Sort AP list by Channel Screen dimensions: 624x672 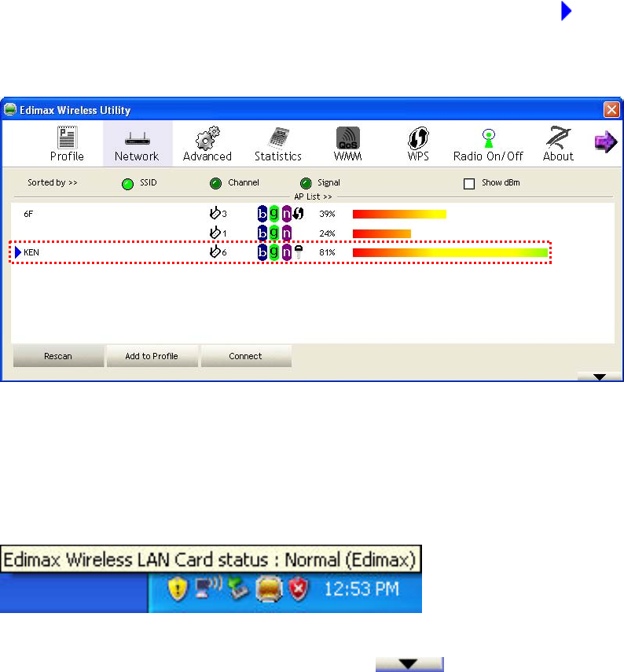coord(215,183)
